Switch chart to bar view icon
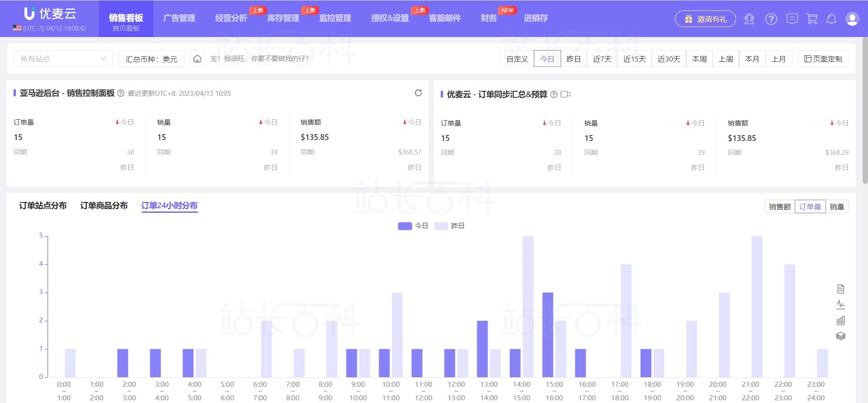This screenshot has height=403, width=868. 840,320
